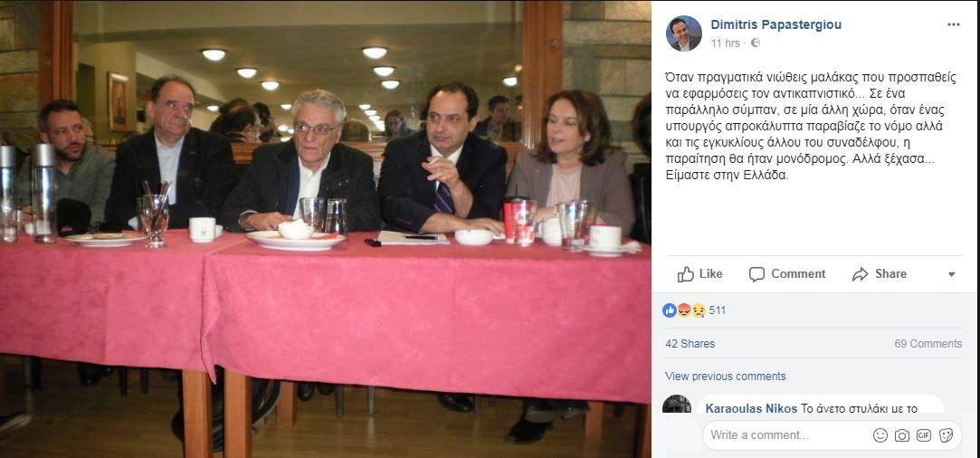
Task: Attach a photo with the camera icon
Action: point(902,435)
